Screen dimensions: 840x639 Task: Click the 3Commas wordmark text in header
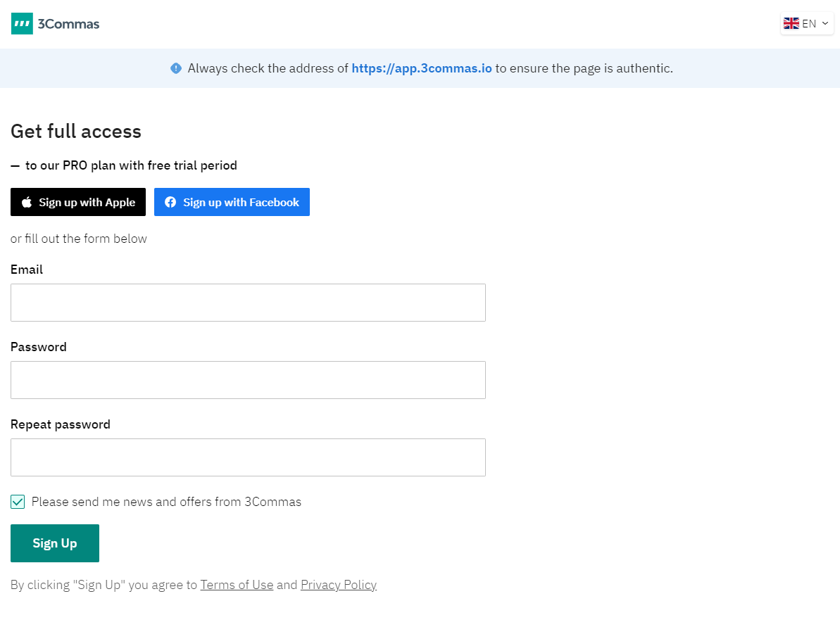click(68, 24)
